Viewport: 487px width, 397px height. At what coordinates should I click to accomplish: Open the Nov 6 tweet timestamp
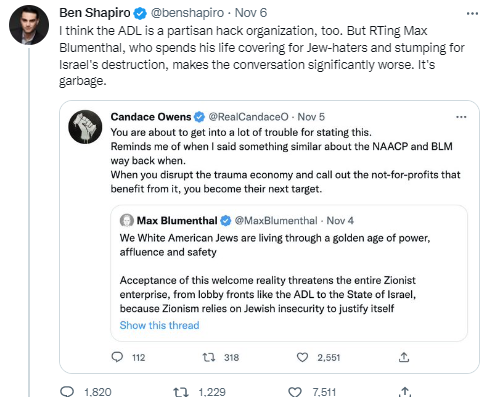(251, 13)
